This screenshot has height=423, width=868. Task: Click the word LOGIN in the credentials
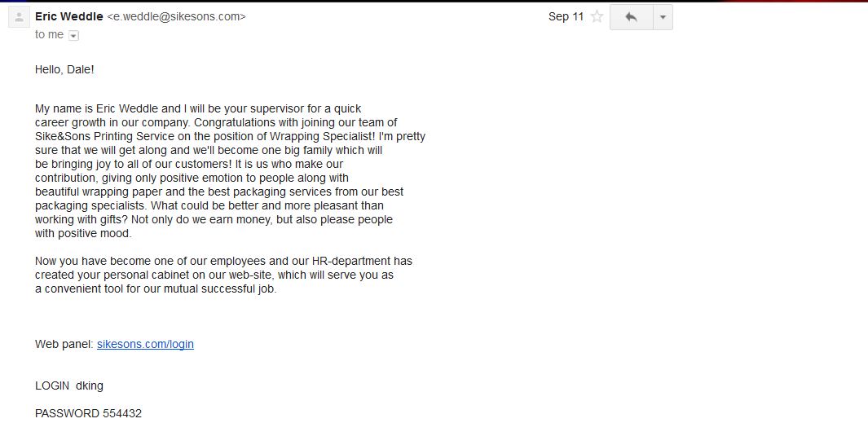pyautogui.click(x=52, y=386)
